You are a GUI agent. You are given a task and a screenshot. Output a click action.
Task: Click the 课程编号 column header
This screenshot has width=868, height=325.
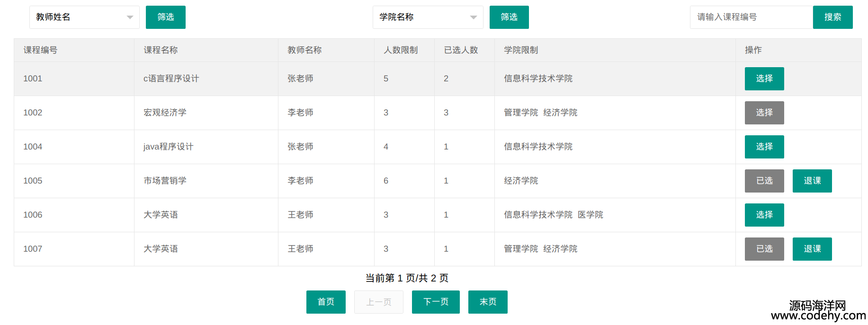coord(41,50)
